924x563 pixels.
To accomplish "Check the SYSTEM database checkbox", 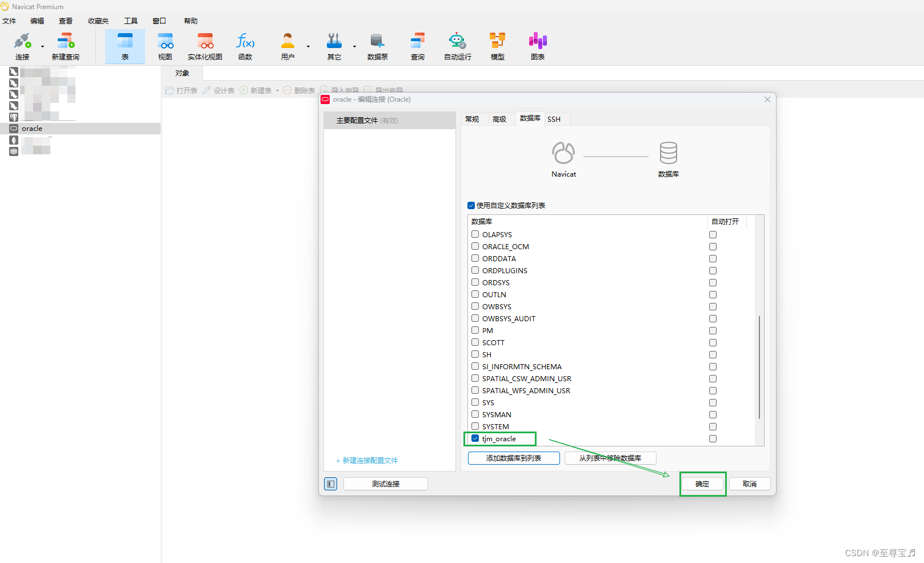I will [475, 426].
